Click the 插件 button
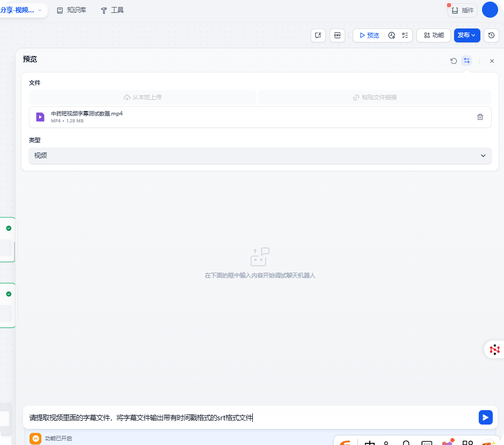Image resolution: width=504 pixels, height=445 pixels. (x=463, y=10)
